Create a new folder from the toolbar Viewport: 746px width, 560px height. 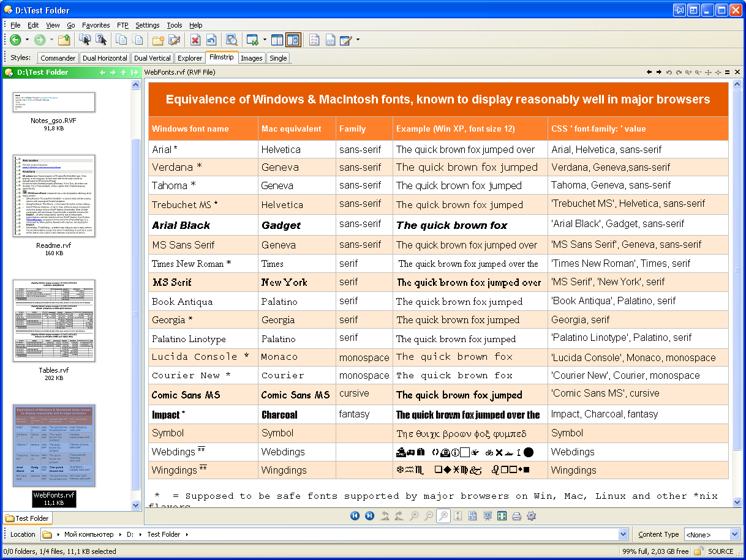point(158,40)
